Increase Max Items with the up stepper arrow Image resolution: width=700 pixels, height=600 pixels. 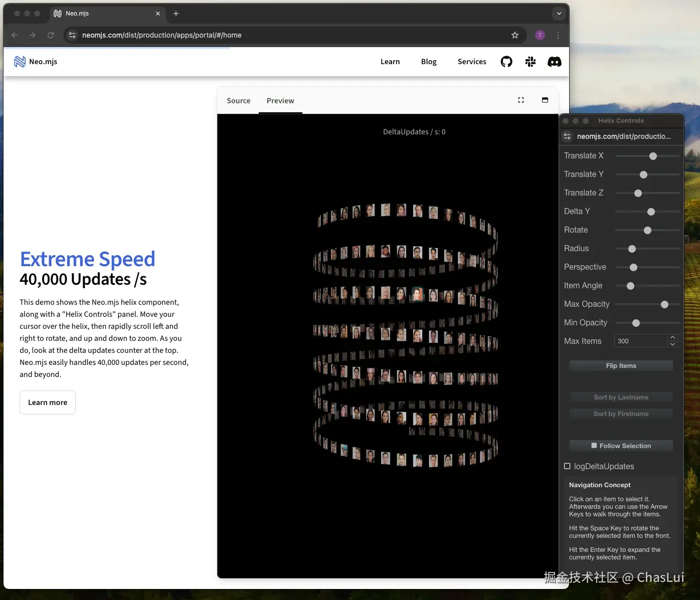click(x=673, y=337)
